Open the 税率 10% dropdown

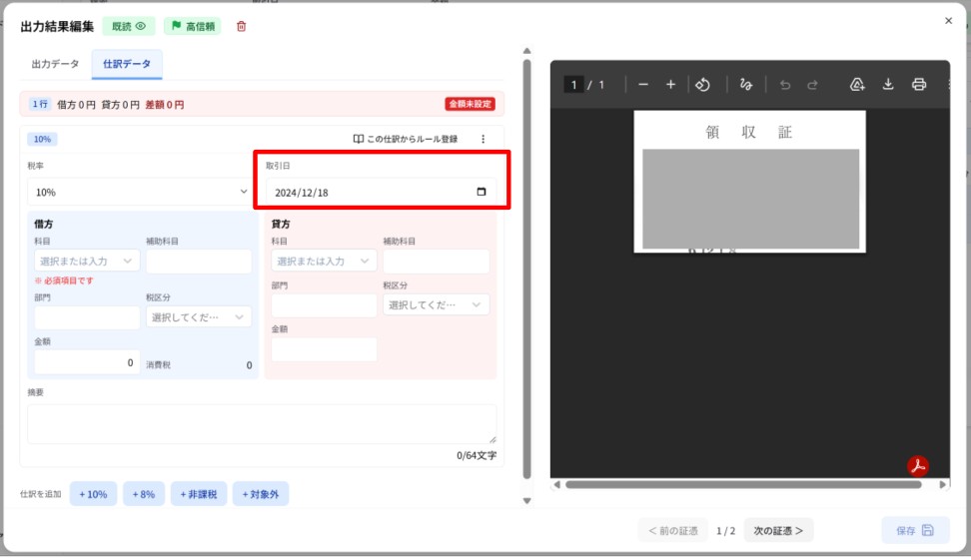(139, 192)
